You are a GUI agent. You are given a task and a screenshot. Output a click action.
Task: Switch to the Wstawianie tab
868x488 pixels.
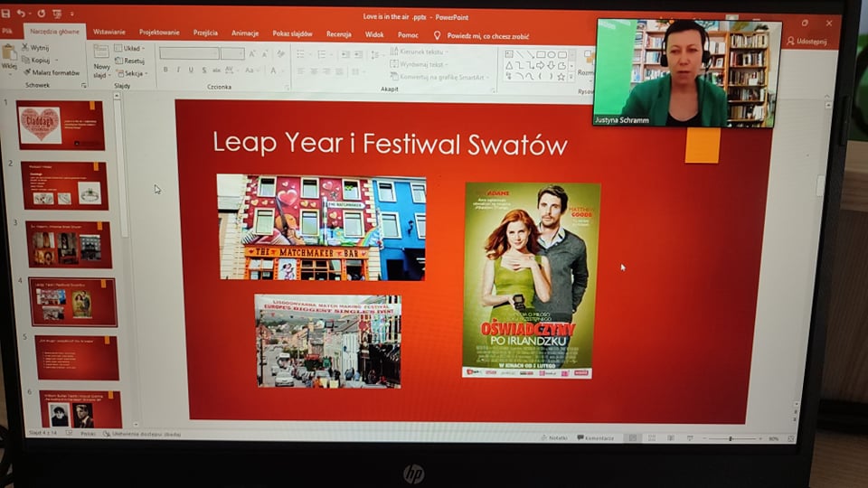click(109, 33)
